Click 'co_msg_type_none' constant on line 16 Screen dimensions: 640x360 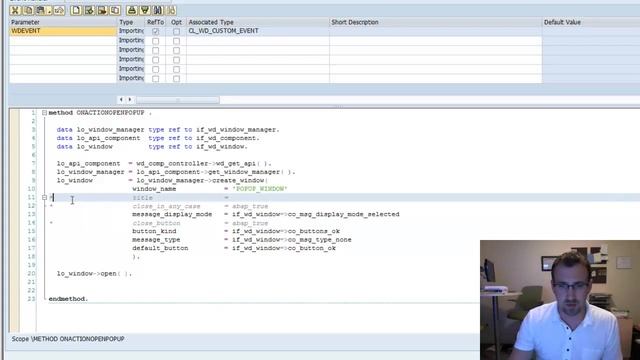[320, 240]
